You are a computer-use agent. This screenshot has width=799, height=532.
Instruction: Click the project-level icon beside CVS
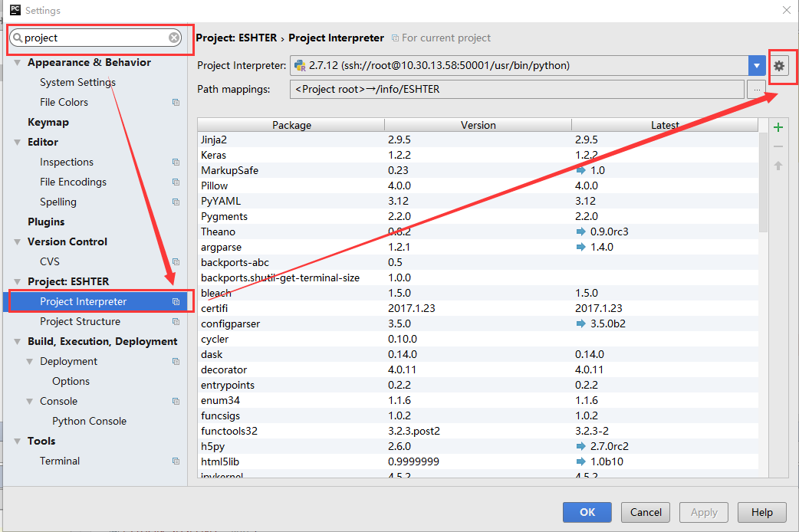[176, 261]
